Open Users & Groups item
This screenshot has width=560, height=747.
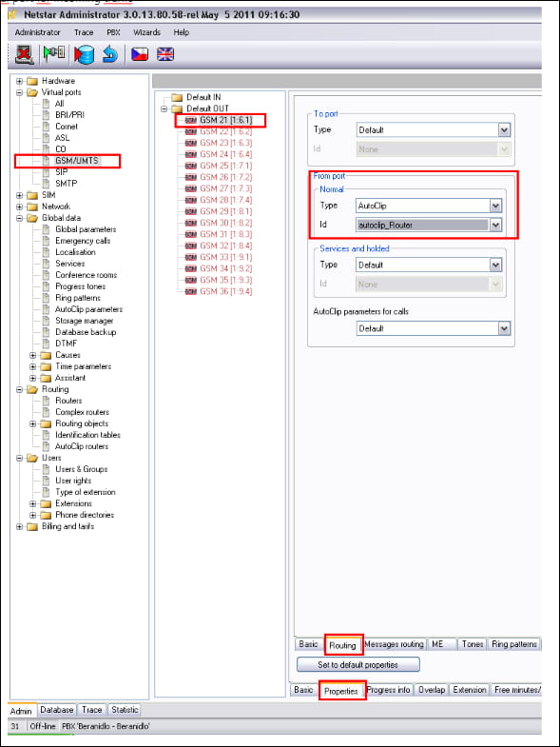(x=82, y=470)
